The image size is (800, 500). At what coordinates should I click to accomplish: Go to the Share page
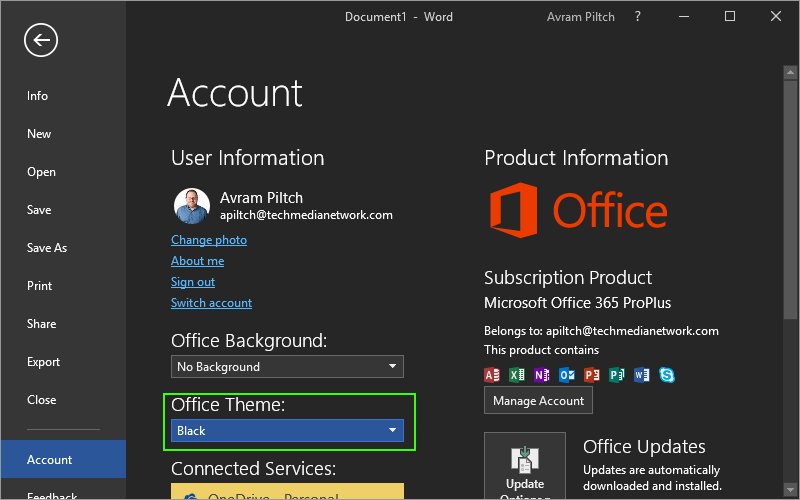(x=41, y=324)
